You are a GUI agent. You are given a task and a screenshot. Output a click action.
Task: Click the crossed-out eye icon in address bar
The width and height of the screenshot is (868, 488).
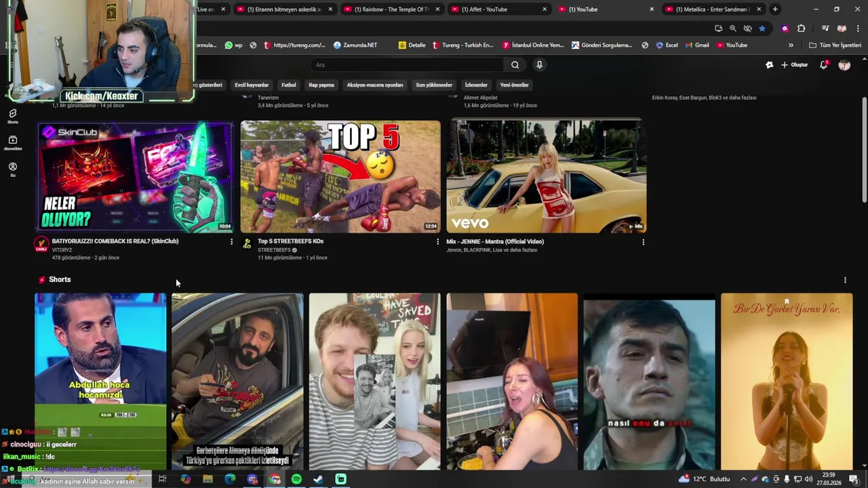[747, 28]
